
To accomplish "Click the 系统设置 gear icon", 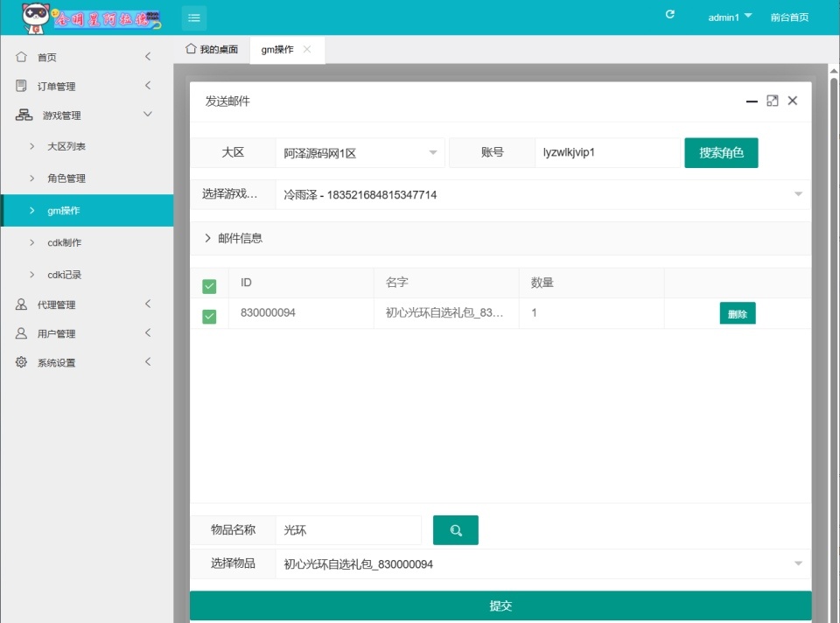I will 21,362.
